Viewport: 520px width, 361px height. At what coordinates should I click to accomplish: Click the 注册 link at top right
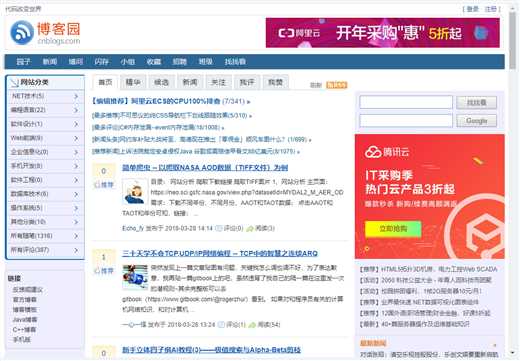tap(491, 9)
